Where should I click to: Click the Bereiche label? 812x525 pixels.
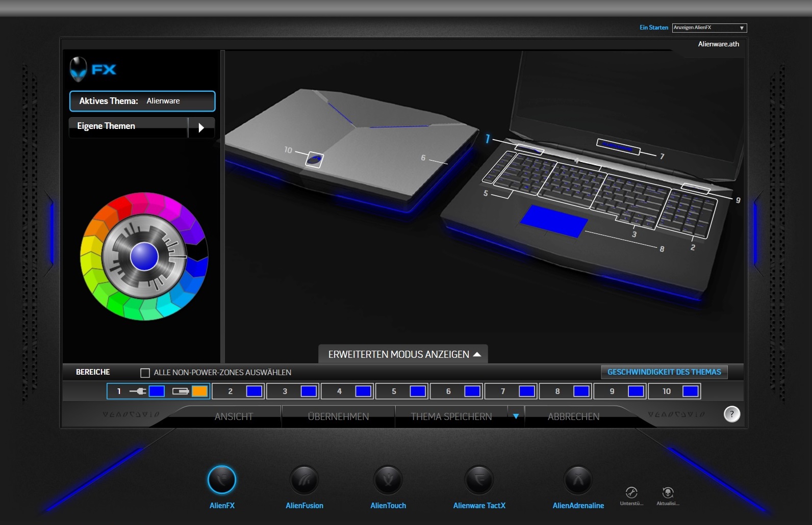coord(93,372)
